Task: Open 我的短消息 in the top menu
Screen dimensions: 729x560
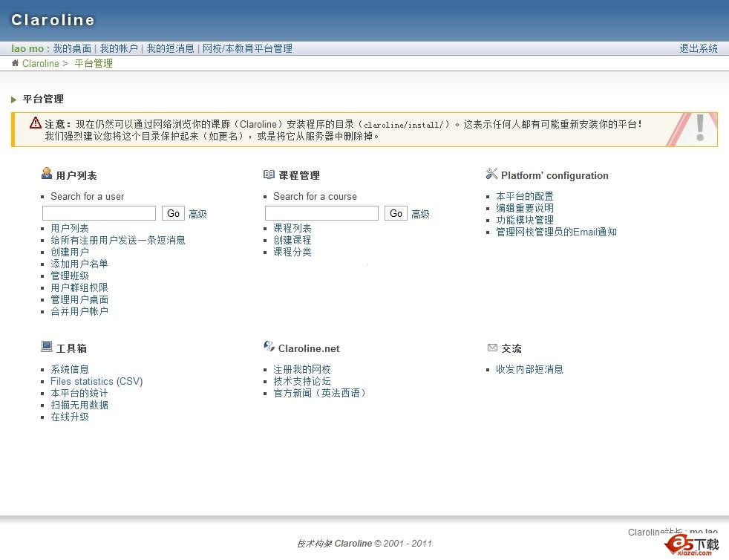Action: pyautogui.click(x=170, y=48)
